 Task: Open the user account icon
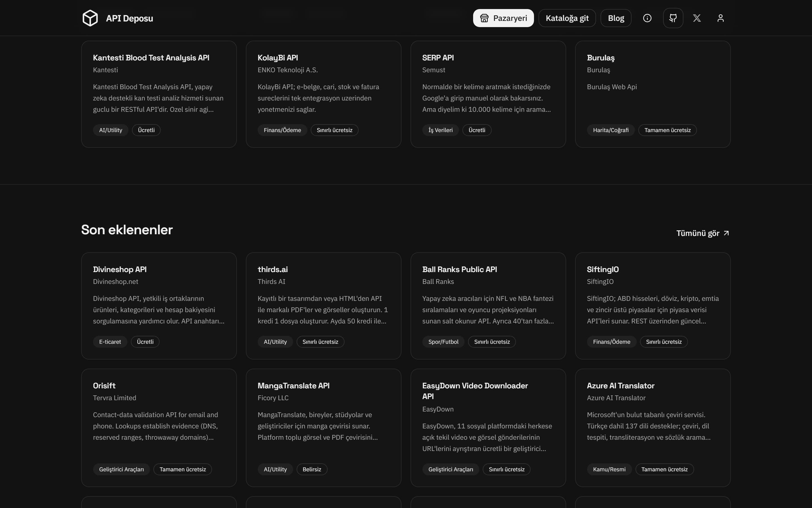(720, 18)
